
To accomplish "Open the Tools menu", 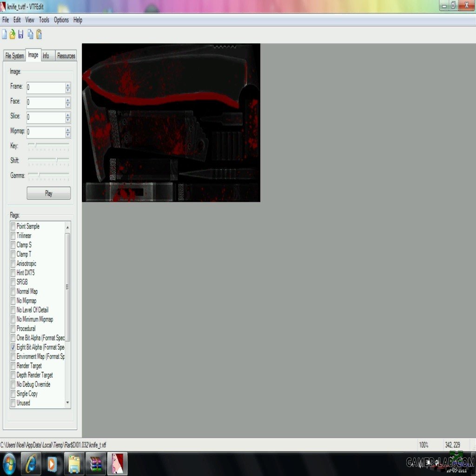I will pyautogui.click(x=44, y=20).
